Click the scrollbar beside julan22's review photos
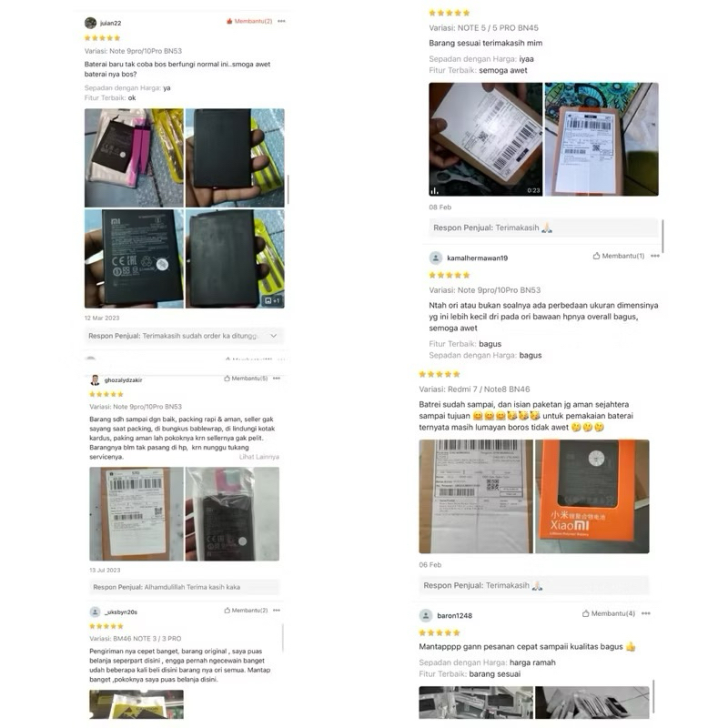This screenshot has height=728, width=728. tap(288, 189)
